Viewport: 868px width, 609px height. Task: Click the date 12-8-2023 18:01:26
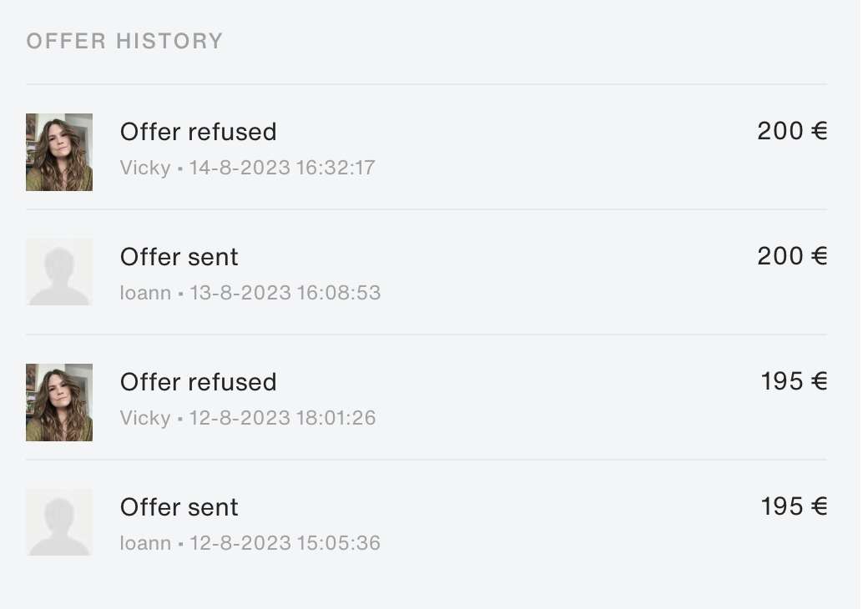(x=282, y=418)
